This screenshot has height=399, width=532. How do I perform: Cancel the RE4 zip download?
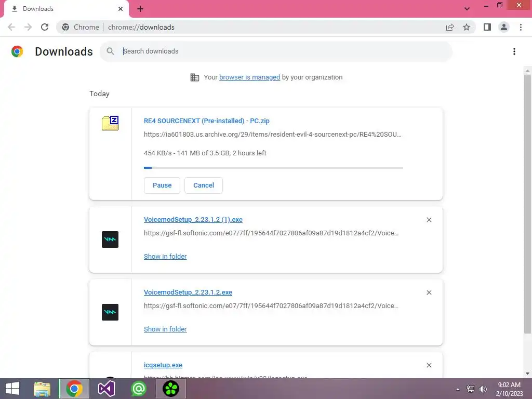(x=204, y=185)
